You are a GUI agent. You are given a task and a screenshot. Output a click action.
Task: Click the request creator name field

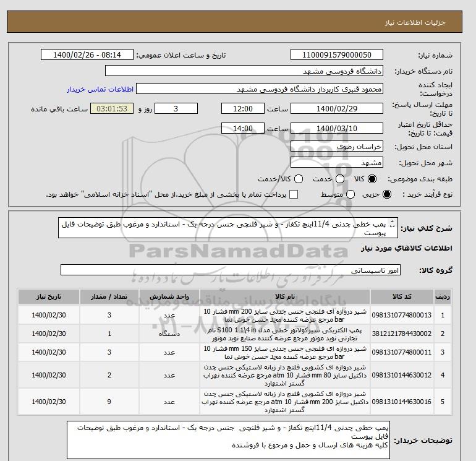[x=260, y=88]
